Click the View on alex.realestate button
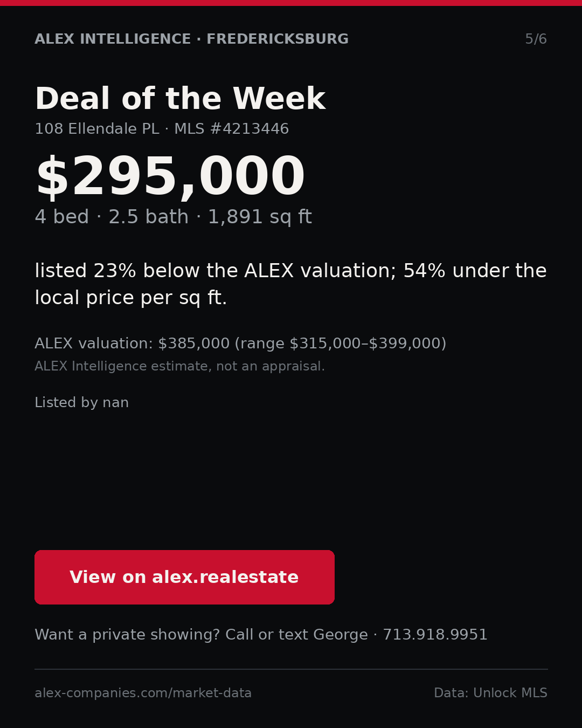This screenshot has width=582, height=728. tap(184, 577)
